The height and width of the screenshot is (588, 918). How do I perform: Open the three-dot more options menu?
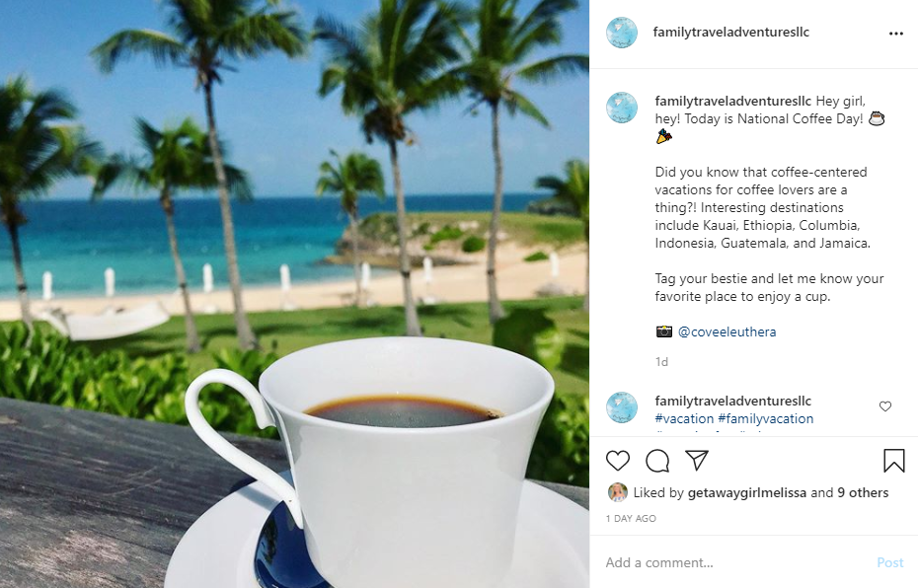point(895,34)
